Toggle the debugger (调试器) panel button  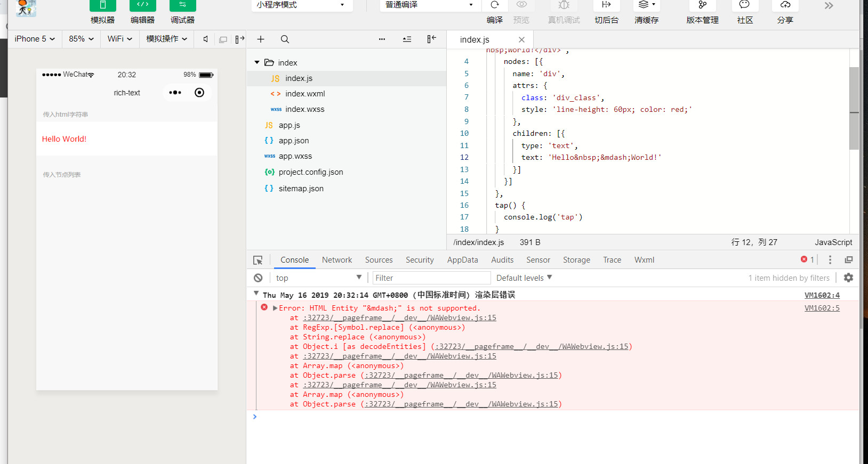[182, 6]
